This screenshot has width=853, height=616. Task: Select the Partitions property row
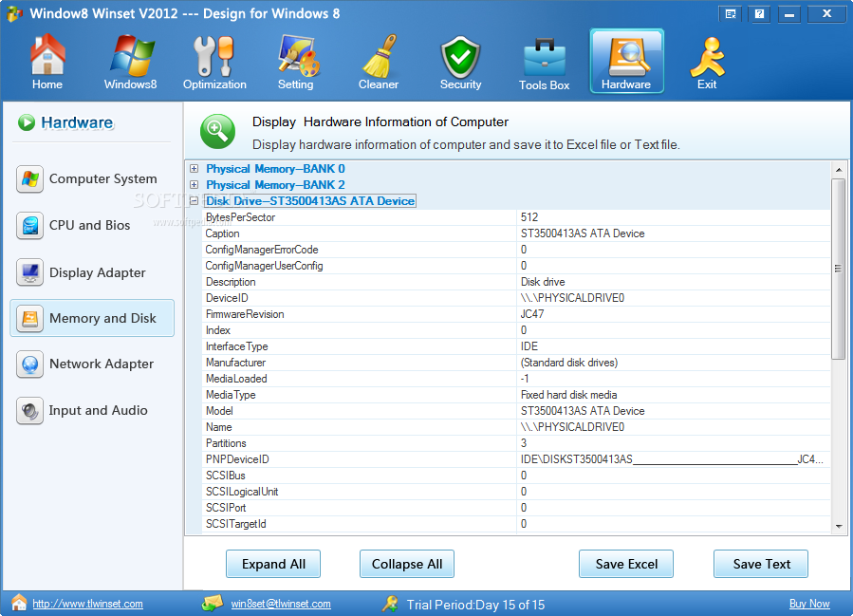click(516, 443)
